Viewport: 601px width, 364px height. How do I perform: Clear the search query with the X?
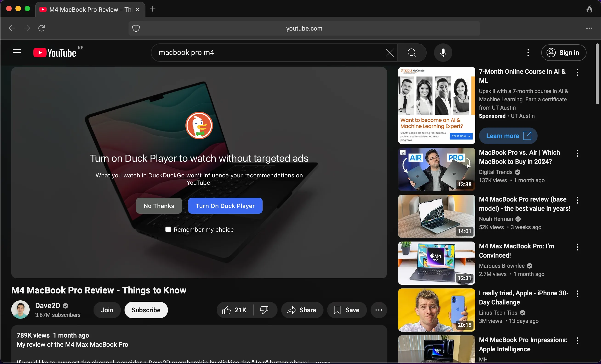point(390,52)
